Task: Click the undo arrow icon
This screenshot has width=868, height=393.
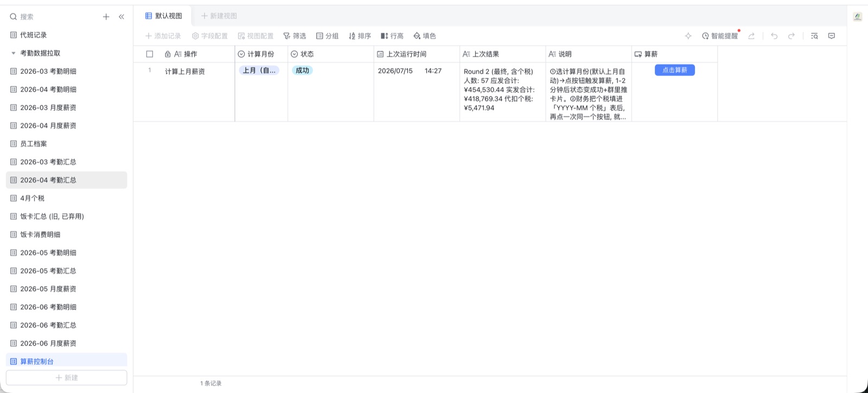Action: pyautogui.click(x=774, y=36)
